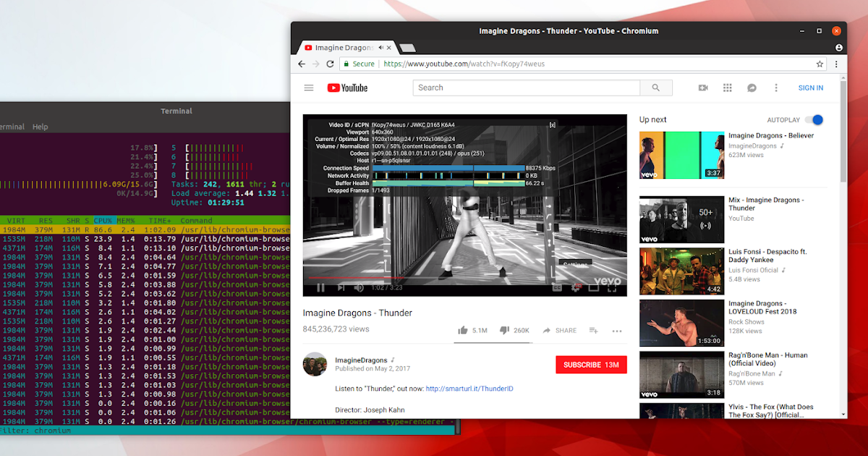Click the SIGN IN link
The image size is (868, 456).
pos(810,88)
